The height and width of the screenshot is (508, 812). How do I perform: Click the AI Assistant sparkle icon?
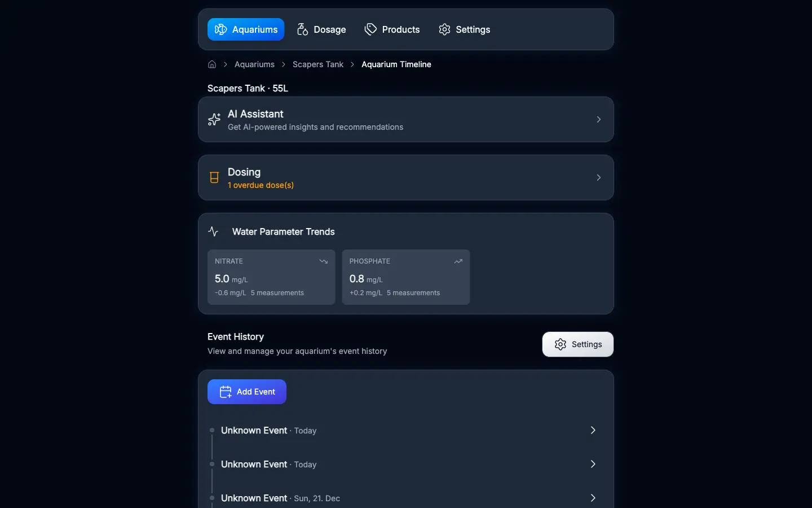(x=214, y=120)
